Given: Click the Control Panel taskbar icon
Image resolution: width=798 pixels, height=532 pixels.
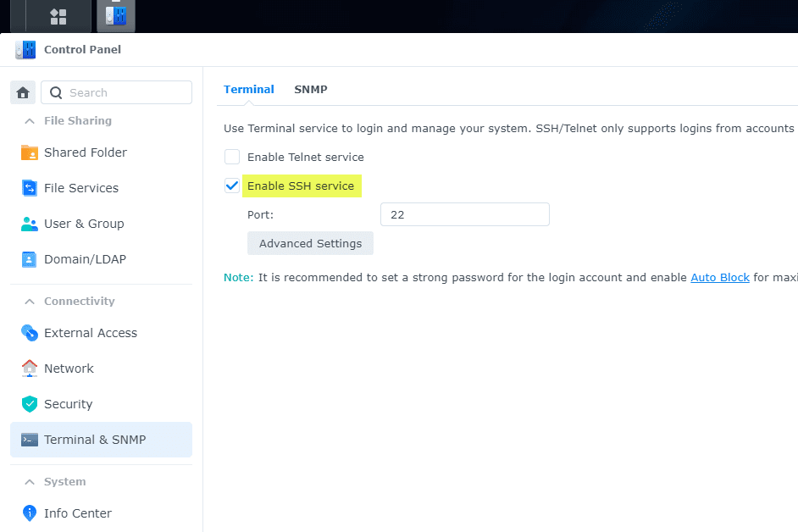Looking at the screenshot, I should [x=116, y=16].
